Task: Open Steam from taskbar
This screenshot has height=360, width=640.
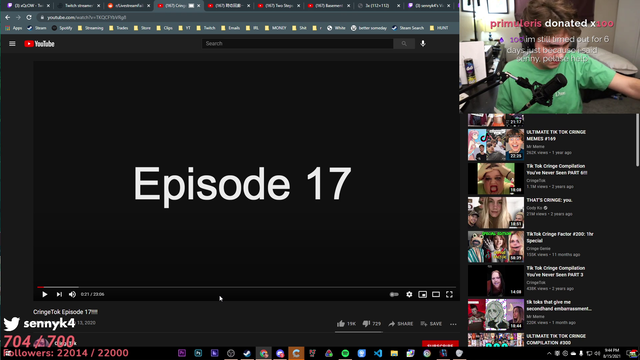Action: pos(247,353)
